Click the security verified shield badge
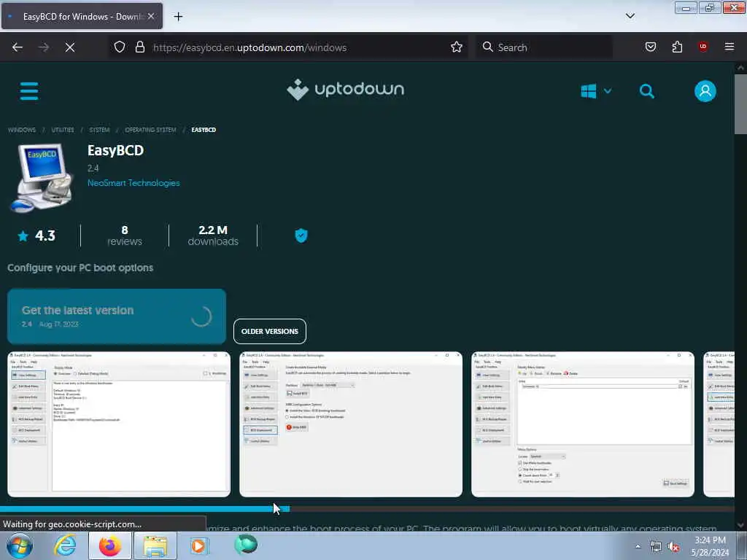The image size is (747, 560). pos(301,236)
